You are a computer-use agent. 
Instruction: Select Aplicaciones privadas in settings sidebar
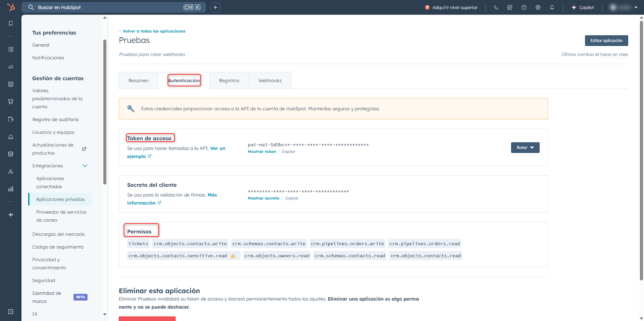[60, 199]
